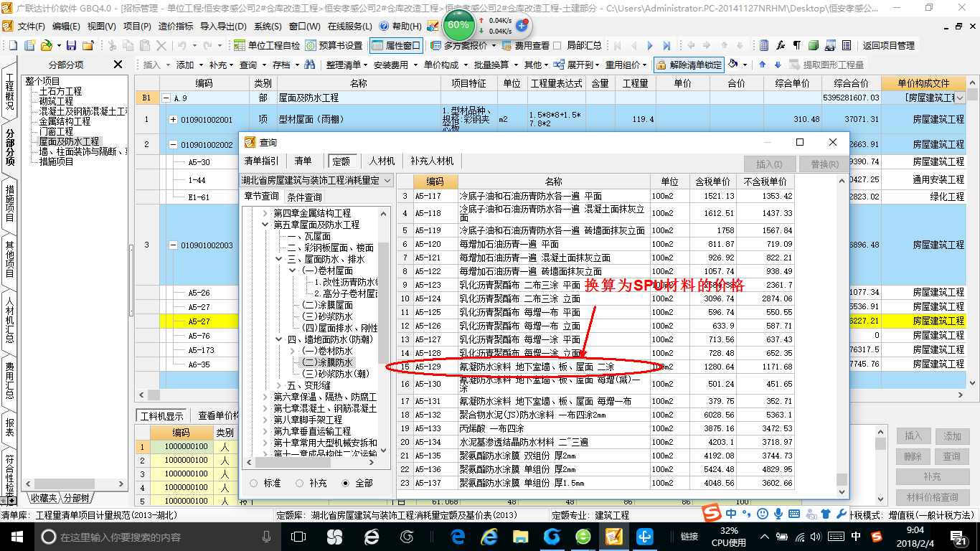This screenshot has width=980, height=551.
Task: Click the green 3D cube icon
Action: click(x=813, y=45)
